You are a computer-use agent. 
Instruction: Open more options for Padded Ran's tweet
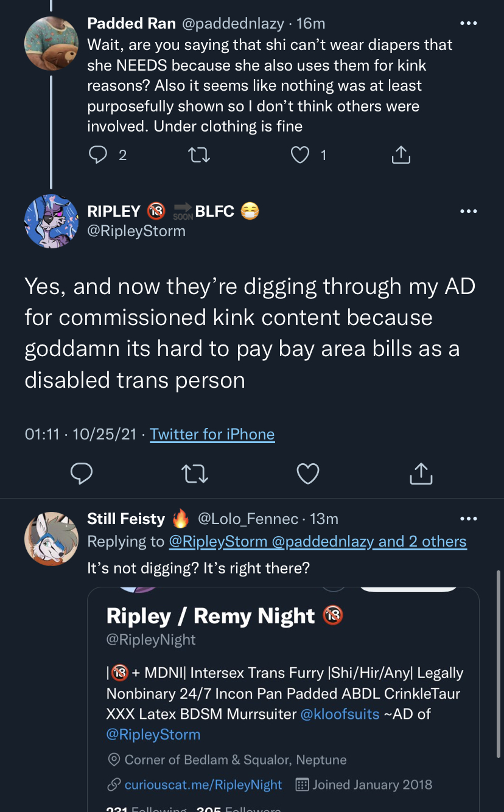tap(469, 23)
